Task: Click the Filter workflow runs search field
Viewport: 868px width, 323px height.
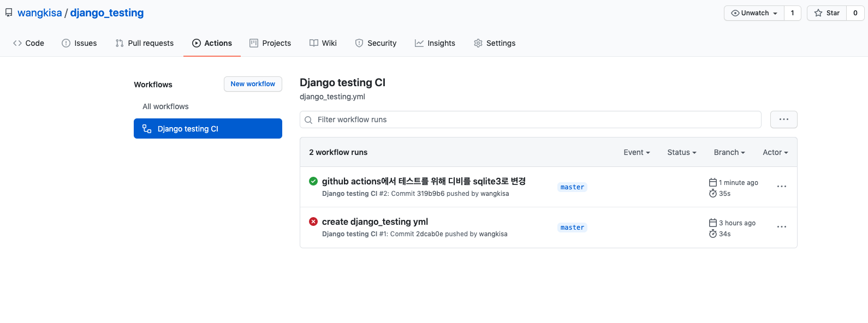Action: [531, 119]
